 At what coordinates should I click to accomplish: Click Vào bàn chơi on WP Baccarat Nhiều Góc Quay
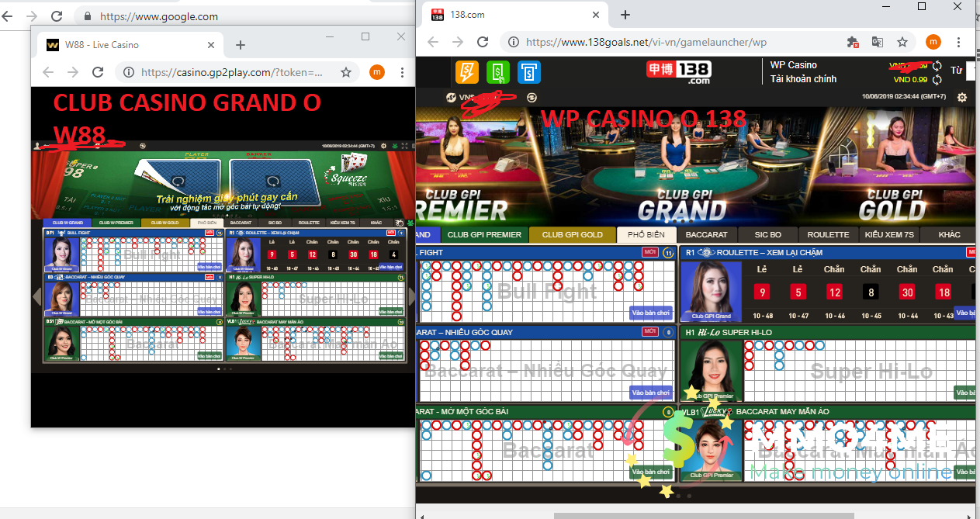(651, 393)
